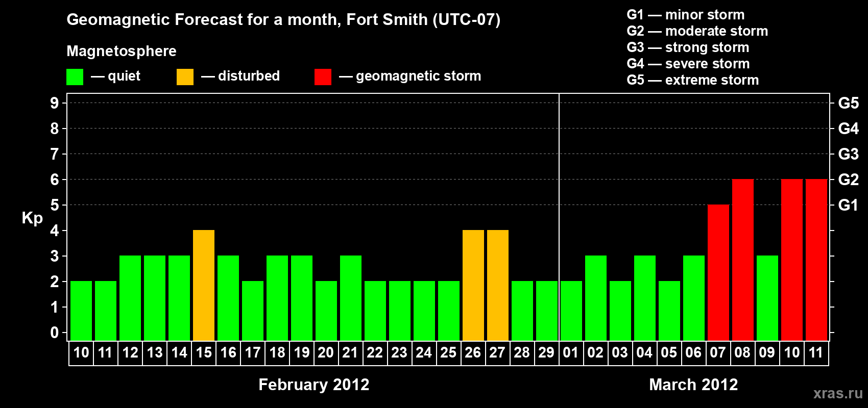
Task: Click the red bar for March 07
Action: click(x=718, y=273)
